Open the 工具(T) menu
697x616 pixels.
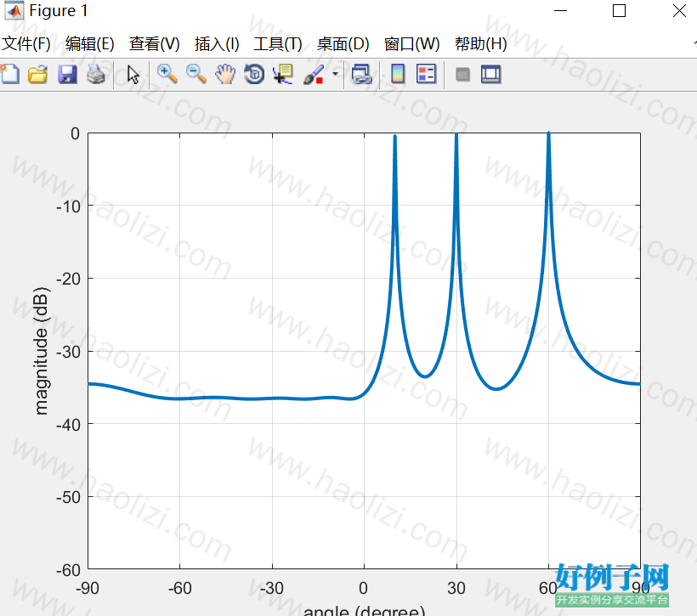tap(278, 44)
